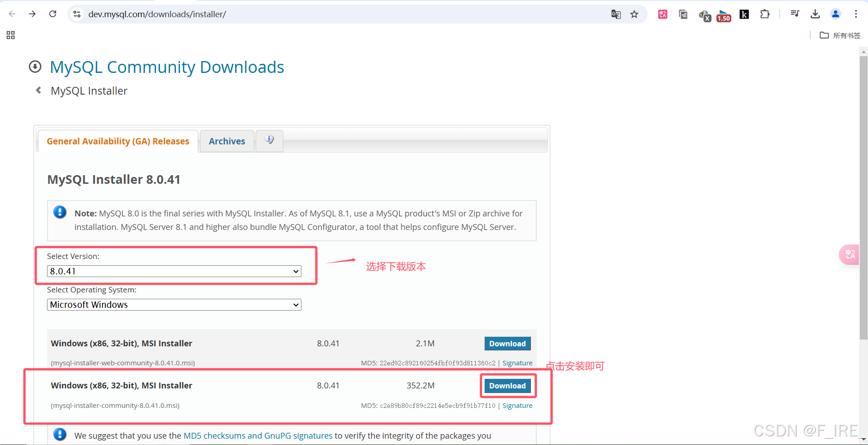The height and width of the screenshot is (445, 868).
Task: Reload the current page
Action: coord(53,14)
